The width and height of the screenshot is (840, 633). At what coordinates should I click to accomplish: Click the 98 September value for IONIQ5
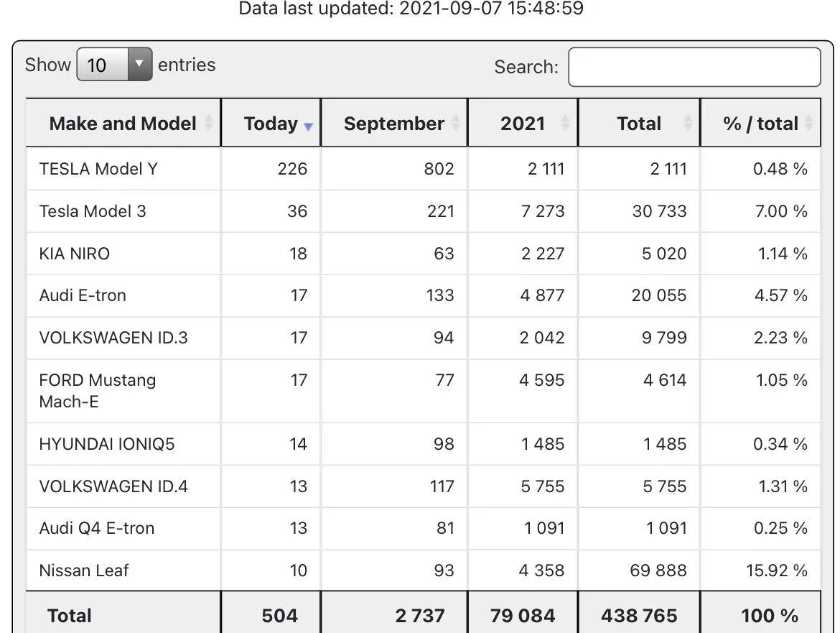pyautogui.click(x=444, y=443)
